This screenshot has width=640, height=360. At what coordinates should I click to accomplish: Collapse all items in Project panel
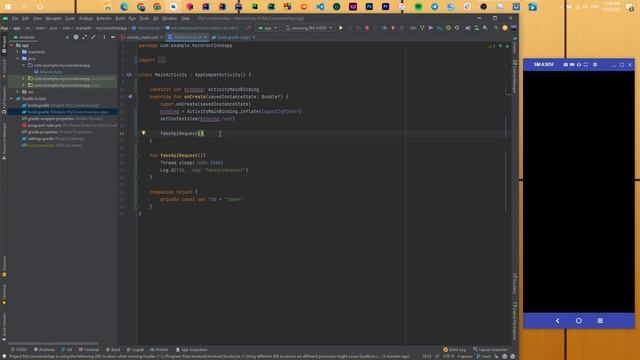coord(93,37)
